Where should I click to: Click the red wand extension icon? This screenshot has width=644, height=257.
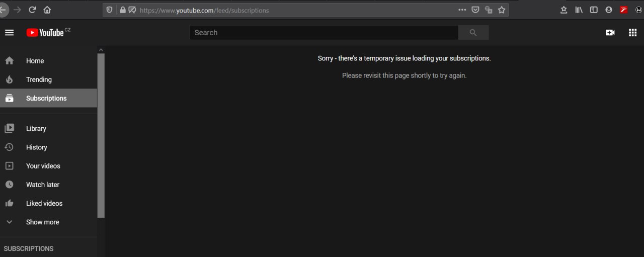pos(624,10)
